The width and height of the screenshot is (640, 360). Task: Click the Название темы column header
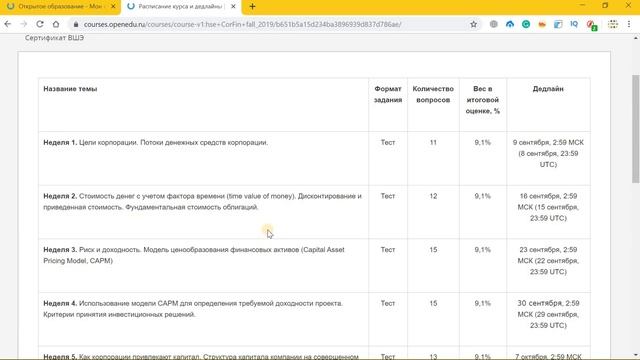point(70,89)
